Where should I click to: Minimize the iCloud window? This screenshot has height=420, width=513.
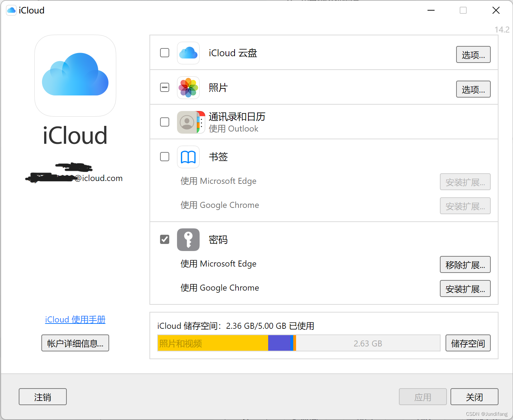431,10
